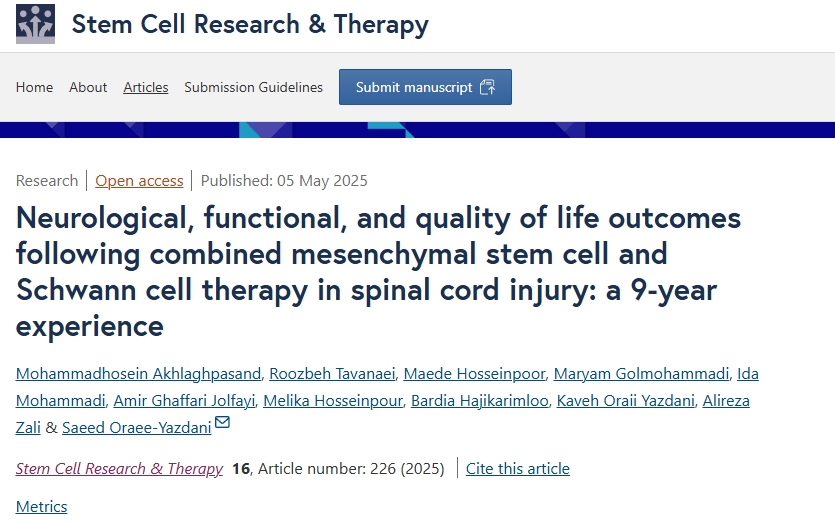This screenshot has height=523, width=835.
Task: Click the Submit manuscript button
Action: click(425, 87)
